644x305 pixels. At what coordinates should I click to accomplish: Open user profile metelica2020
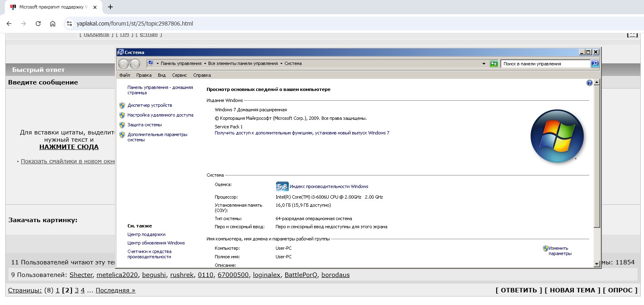(x=117, y=275)
